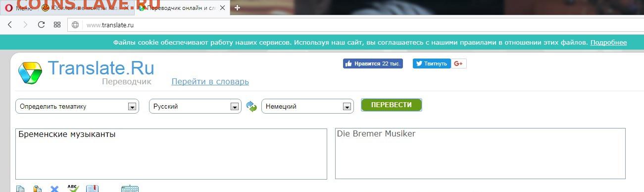644x192 pixels.
Task: Follow the Перейти в словарь link
Action: (x=210, y=81)
